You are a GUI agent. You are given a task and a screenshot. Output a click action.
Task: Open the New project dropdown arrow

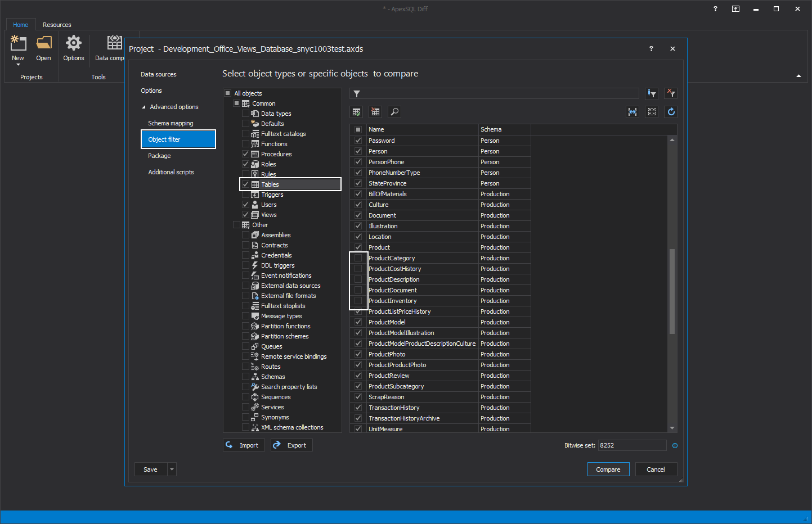pos(18,65)
